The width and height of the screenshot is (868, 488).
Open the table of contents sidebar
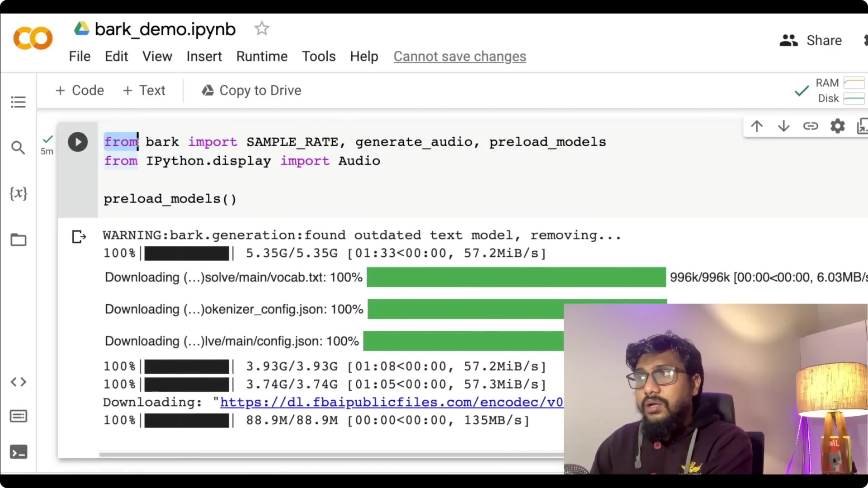18,102
